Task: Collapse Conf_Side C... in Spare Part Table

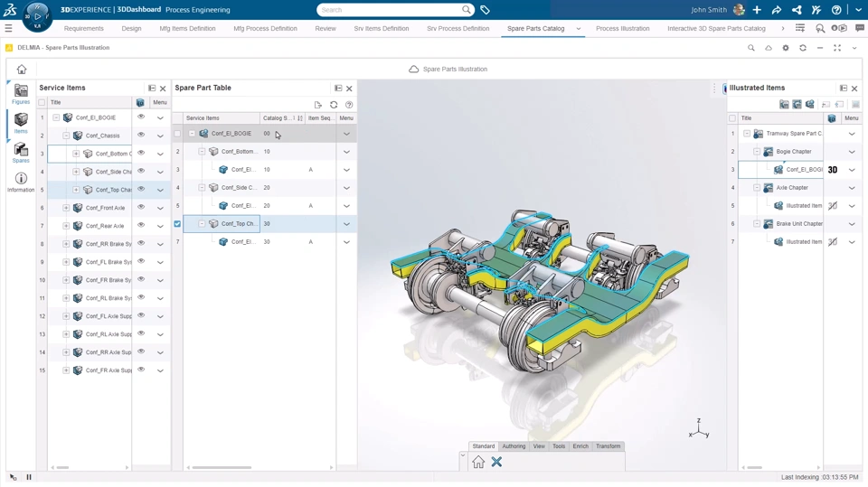Action: tap(202, 188)
